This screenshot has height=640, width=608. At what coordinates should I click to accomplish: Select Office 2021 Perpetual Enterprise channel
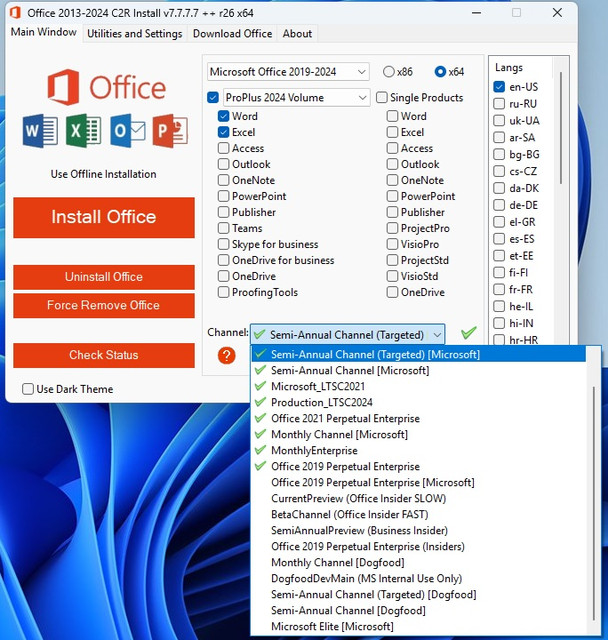[x=419, y=418]
